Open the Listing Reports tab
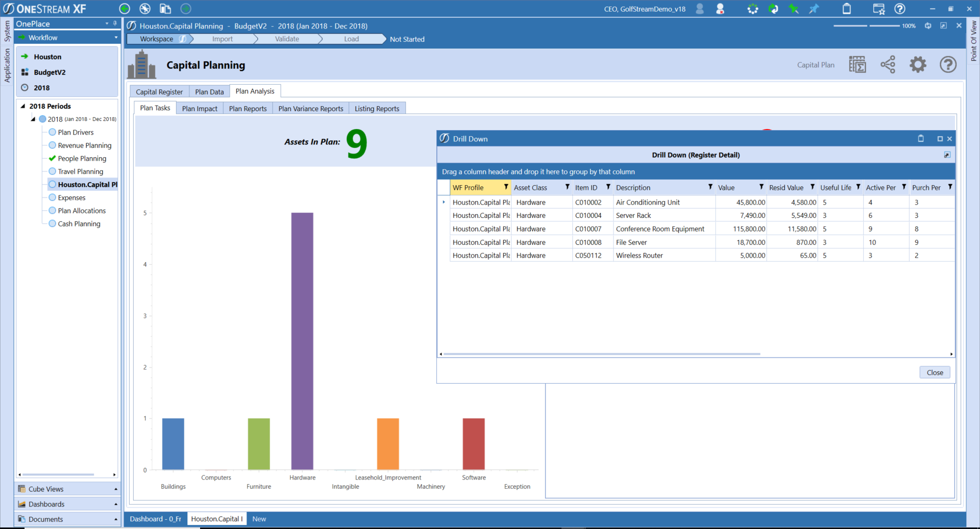Screen dimensions: 980x529 click(x=377, y=109)
